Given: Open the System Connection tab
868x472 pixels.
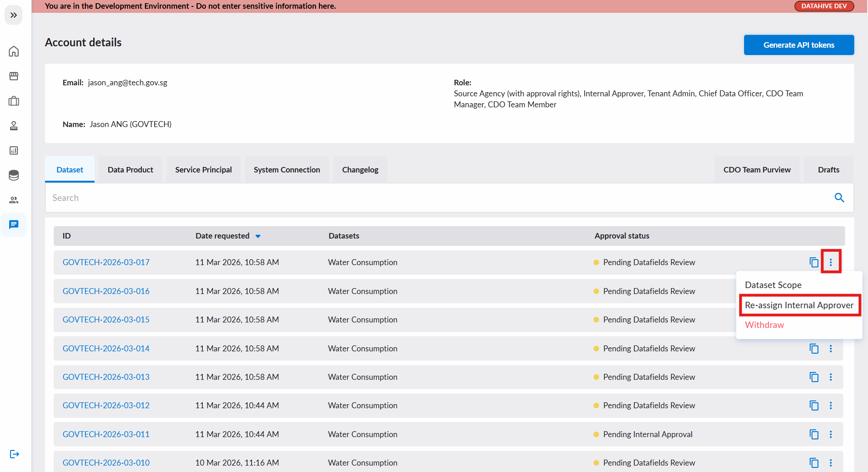Looking at the screenshot, I should click(287, 170).
